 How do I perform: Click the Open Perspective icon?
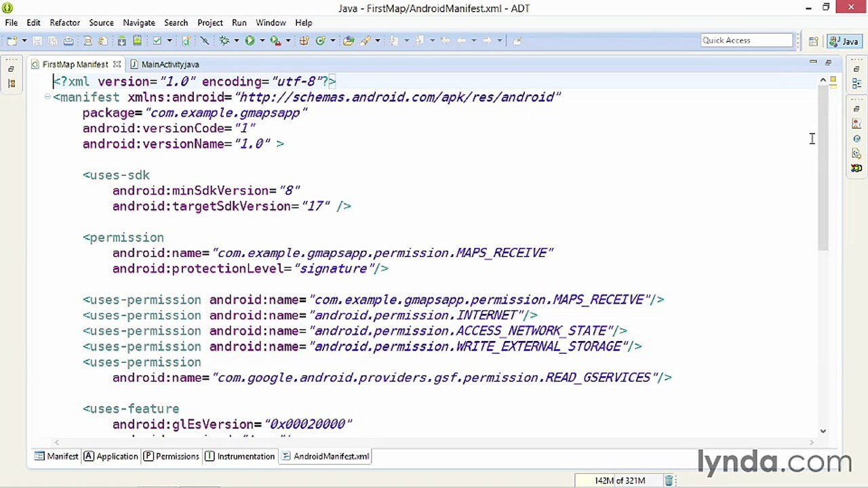coord(813,41)
